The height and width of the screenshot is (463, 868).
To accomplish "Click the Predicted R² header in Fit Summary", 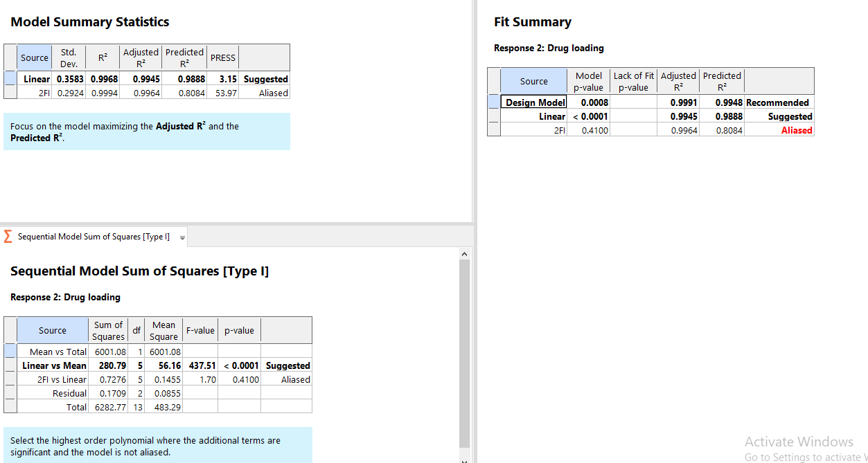I will pyautogui.click(x=722, y=81).
